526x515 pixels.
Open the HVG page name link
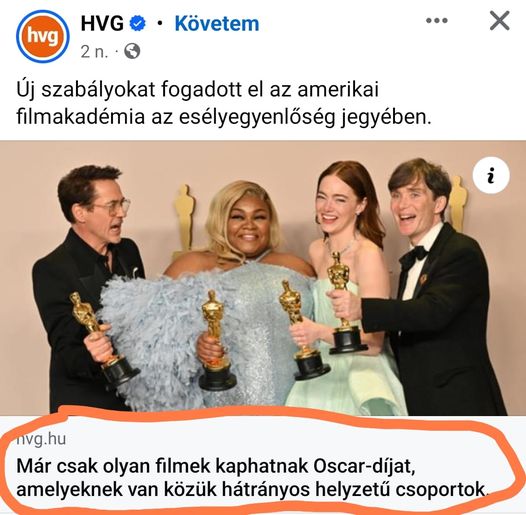102,24
